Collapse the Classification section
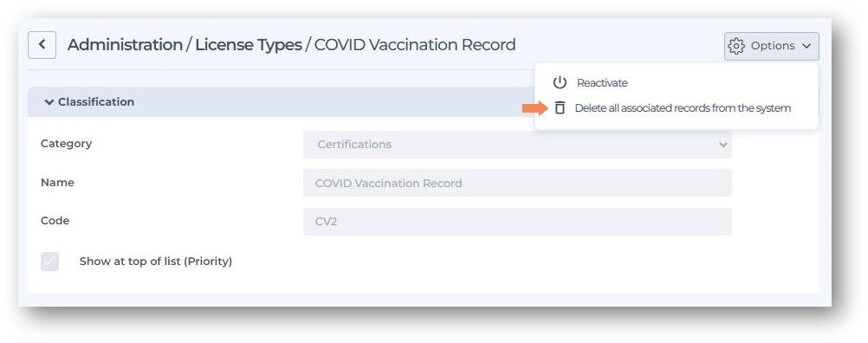This screenshot has width=868, height=343. pyautogui.click(x=49, y=102)
